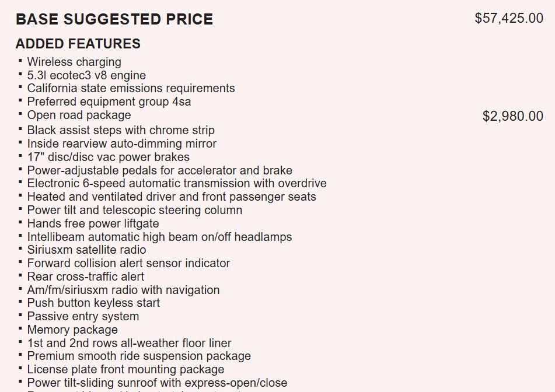The height and width of the screenshot is (392, 555).
Task: Click the Rear cross-traffic alert item
Action: click(85, 276)
